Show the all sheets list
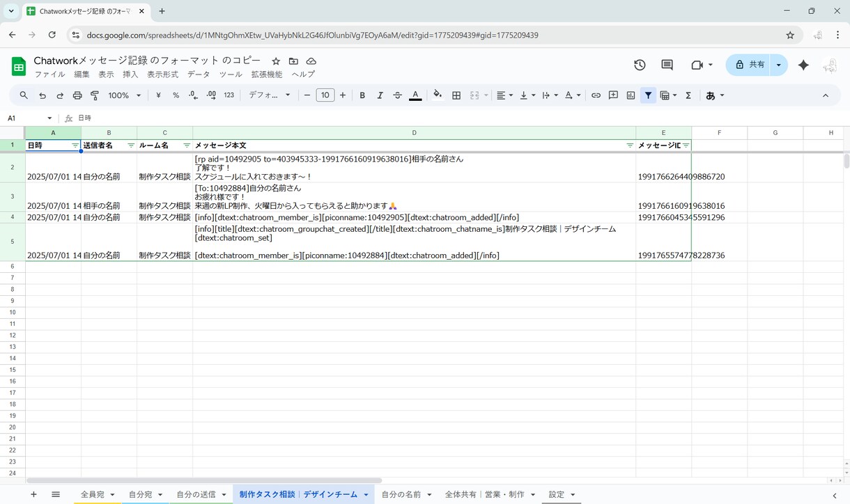 pos(56,494)
